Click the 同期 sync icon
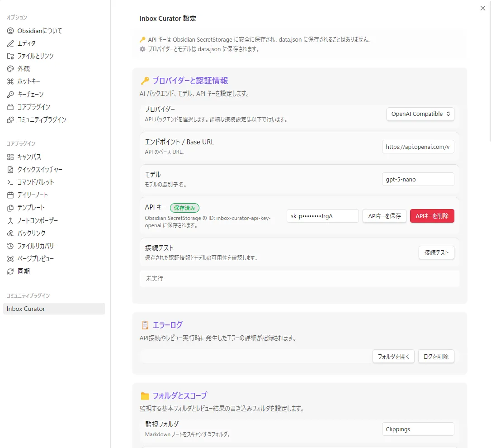The image size is (491, 448). 10,272
